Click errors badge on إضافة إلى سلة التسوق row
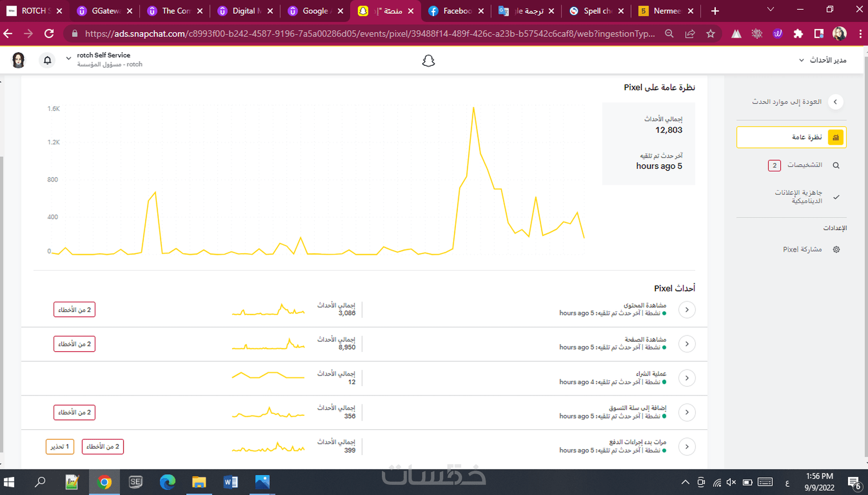 tap(75, 412)
